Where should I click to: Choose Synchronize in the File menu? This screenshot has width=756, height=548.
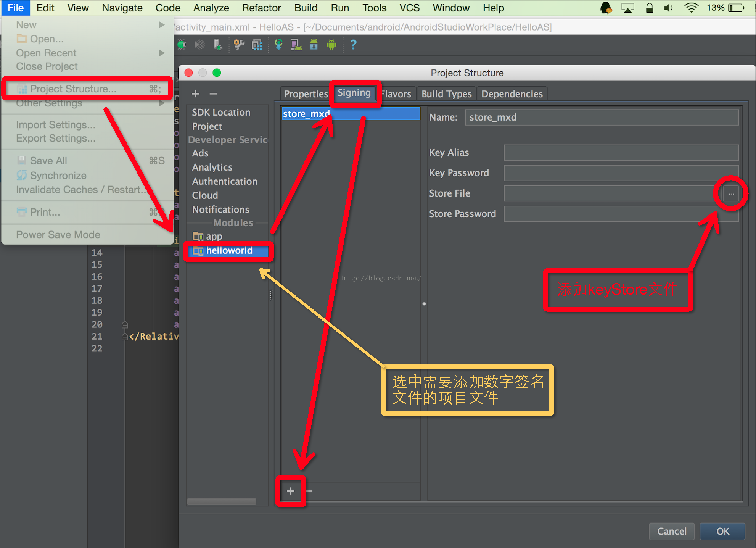(x=88, y=176)
